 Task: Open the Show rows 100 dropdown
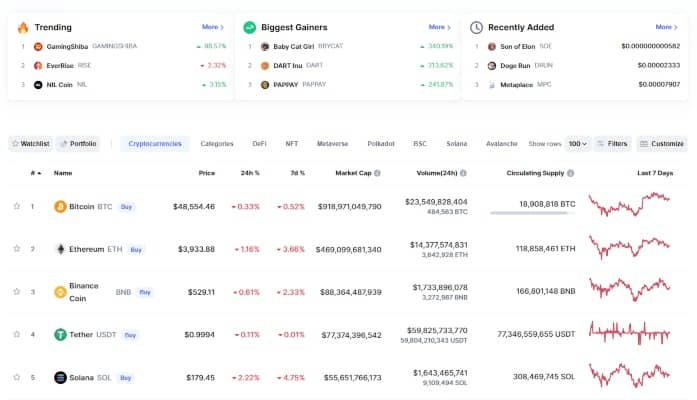578,144
